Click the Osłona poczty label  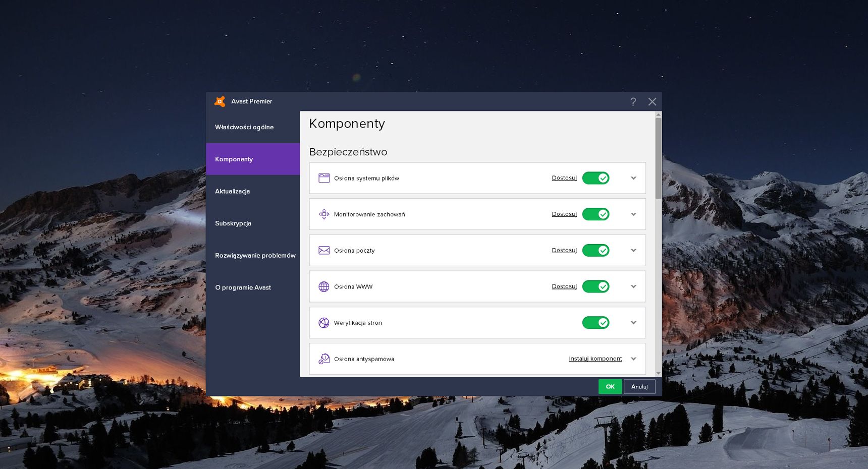click(x=354, y=251)
